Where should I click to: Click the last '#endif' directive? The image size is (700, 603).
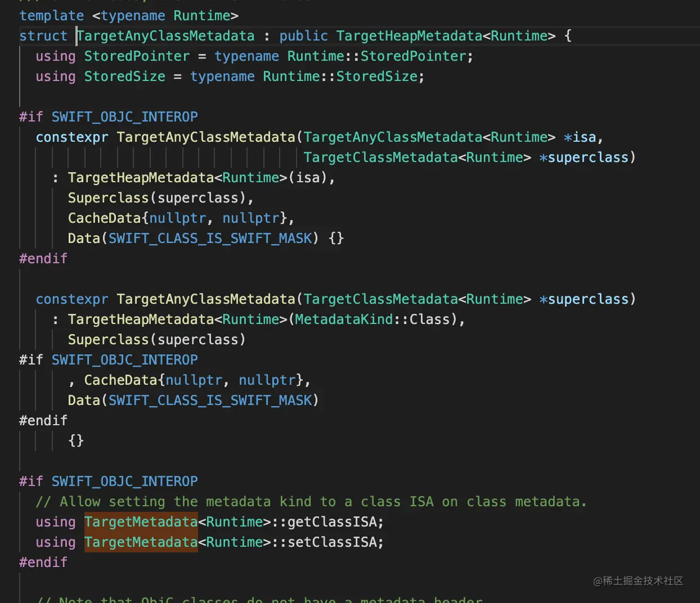[x=43, y=562]
